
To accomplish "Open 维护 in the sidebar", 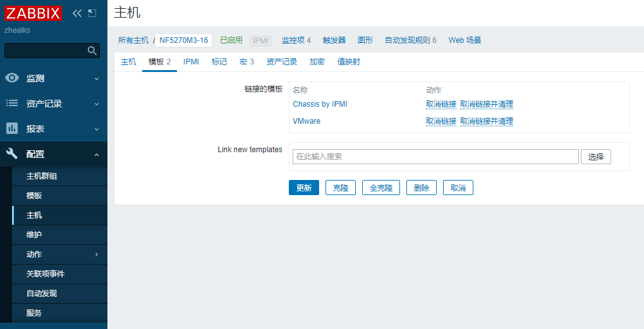I will click(59, 235).
